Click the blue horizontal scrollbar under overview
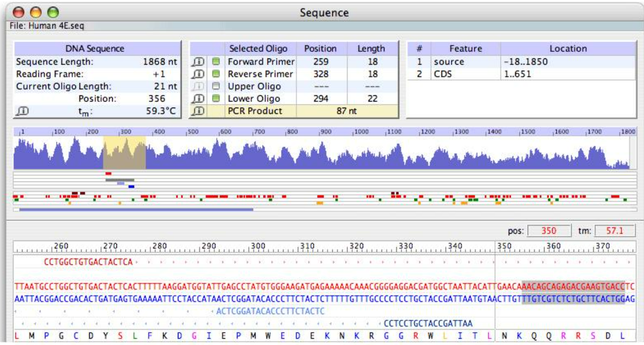This screenshot has height=345, width=644. [136, 209]
